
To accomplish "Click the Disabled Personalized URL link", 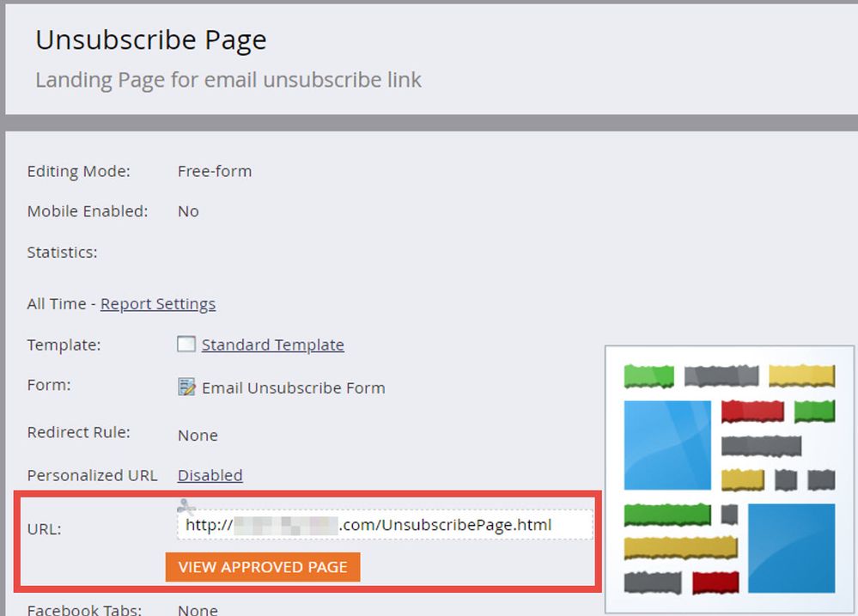I will (x=210, y=475).
